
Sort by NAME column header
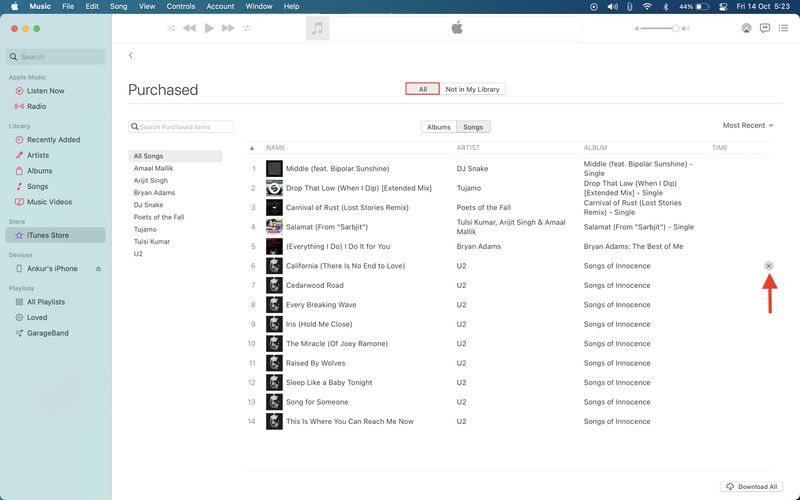(x=276, y=148)
